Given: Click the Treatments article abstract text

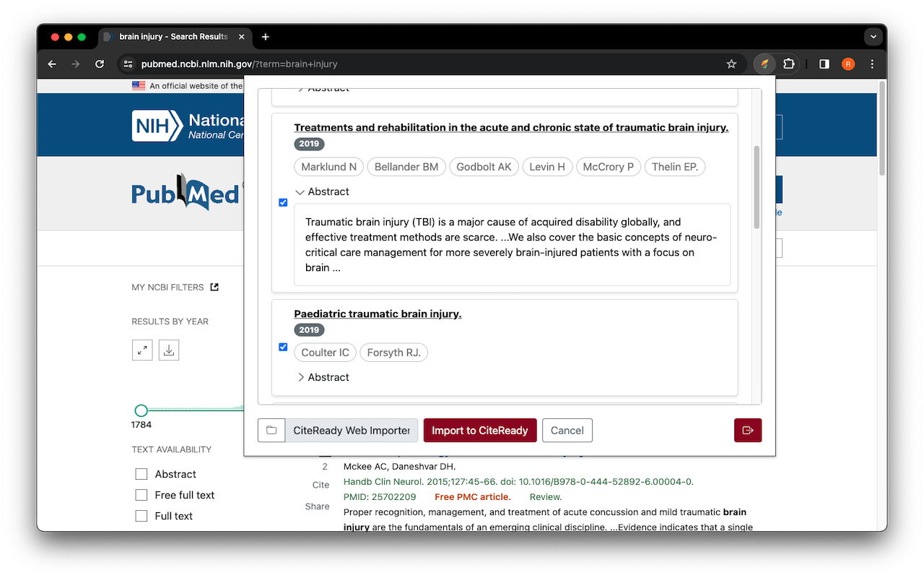Looking at the screenshot, I should point(512,245).
